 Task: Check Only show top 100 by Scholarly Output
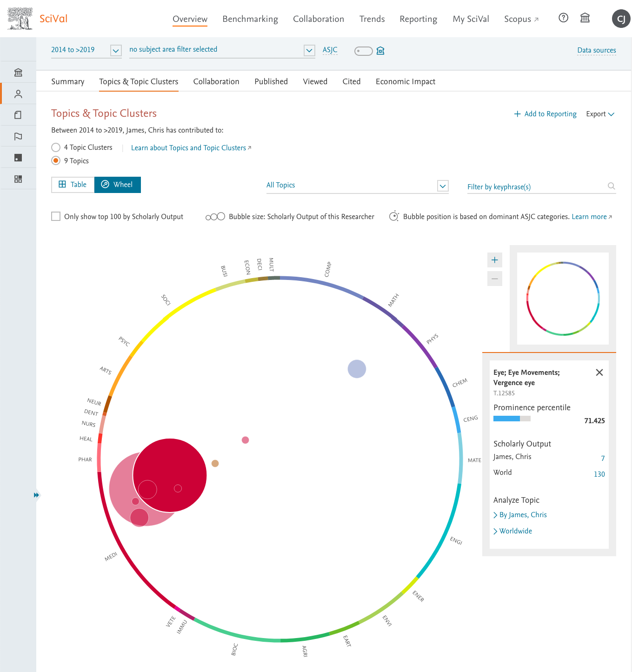[56, 216]
